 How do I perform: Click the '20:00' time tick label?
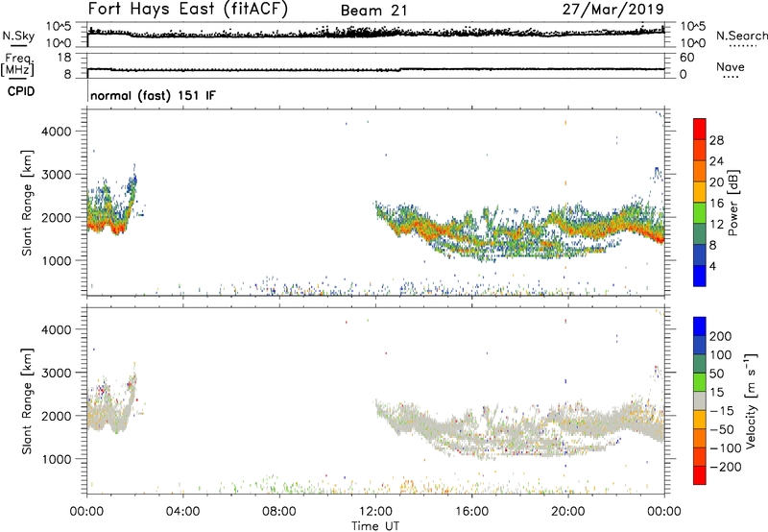click(568, 512)
